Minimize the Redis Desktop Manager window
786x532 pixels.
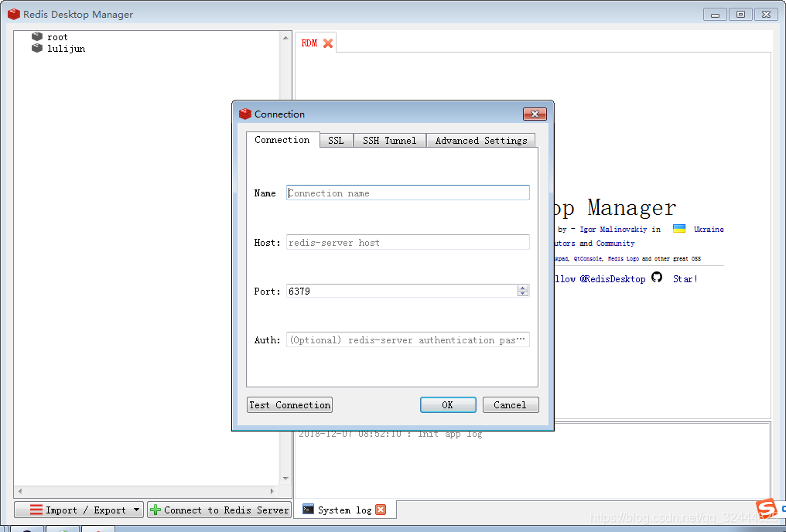(715, 15)
